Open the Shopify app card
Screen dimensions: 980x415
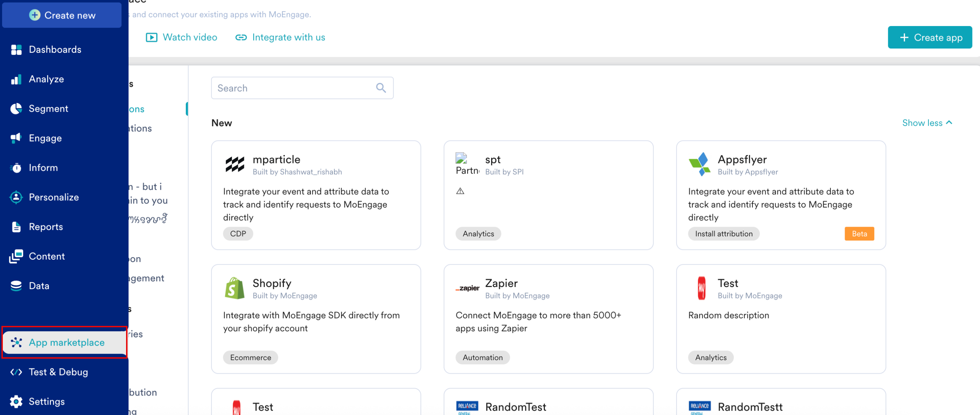point(316,319)
